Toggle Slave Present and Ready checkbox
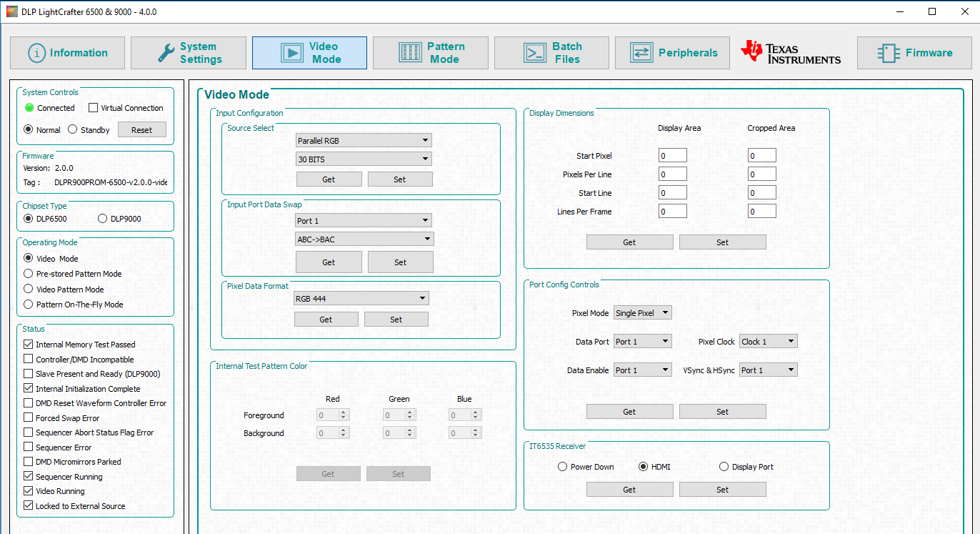The image size is (980, 534). click(29, 374)
